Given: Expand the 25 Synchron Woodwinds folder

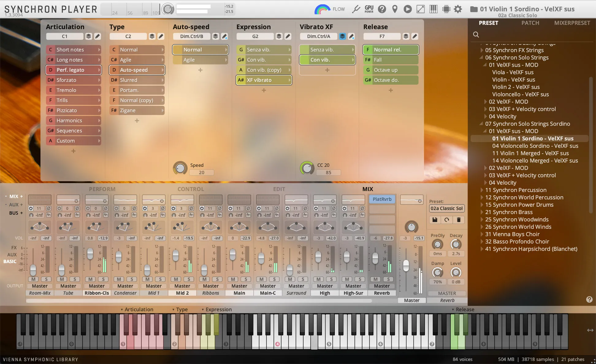Looking at the screenshot, I should click(482, 220).
